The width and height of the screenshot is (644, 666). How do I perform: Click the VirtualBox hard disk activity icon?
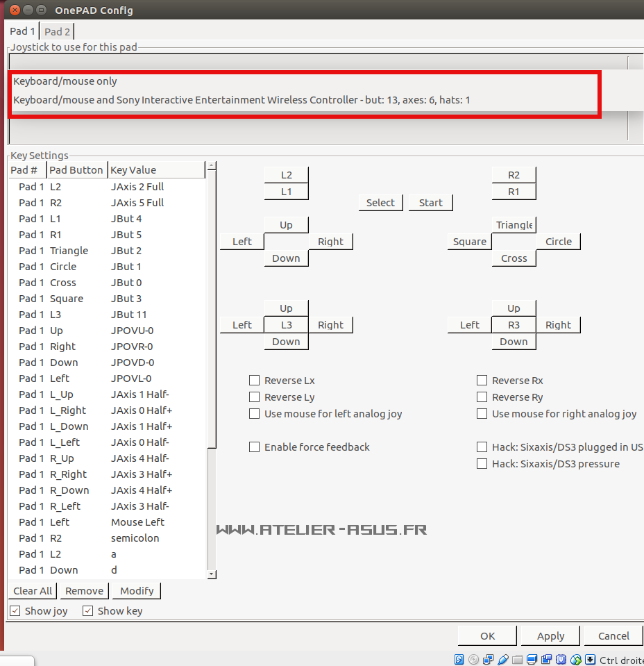pos(459,659)
